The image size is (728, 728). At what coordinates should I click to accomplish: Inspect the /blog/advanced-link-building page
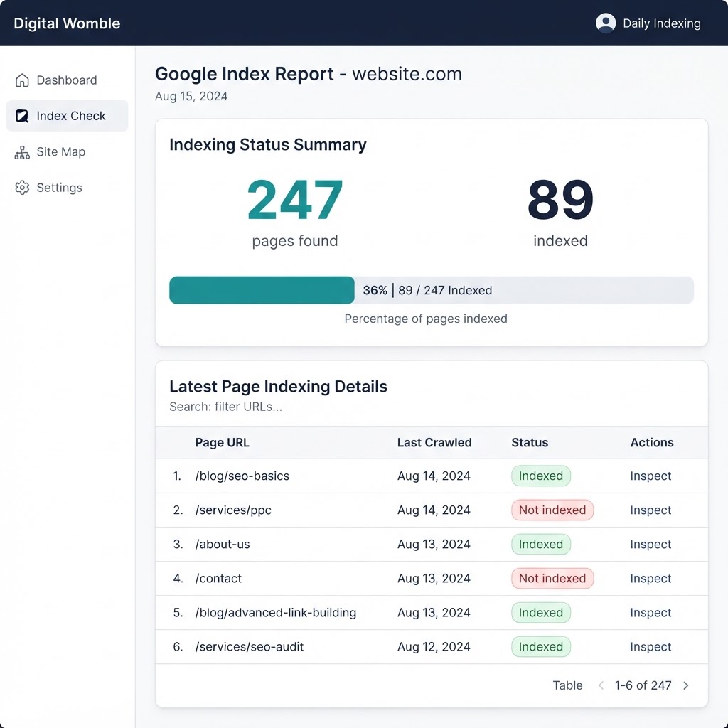point(651,612)
